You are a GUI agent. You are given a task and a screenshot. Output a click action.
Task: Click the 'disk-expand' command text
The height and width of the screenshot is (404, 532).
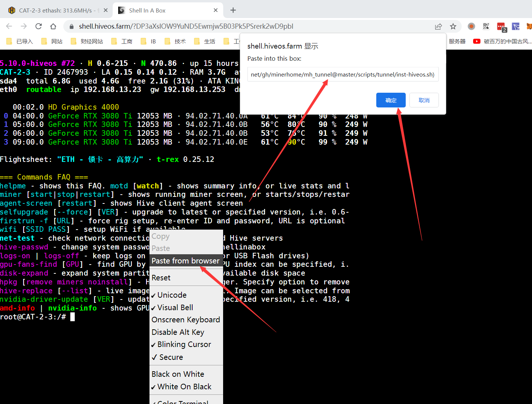24,273
